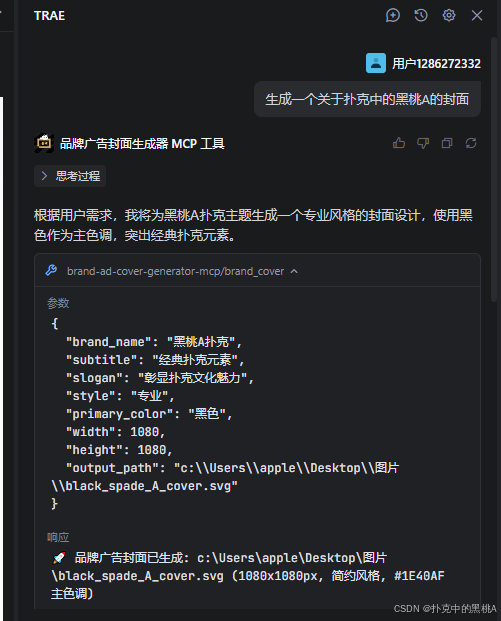The height and width of the screenshot is (621, 501).
Task: Click the TRAE panel title
Action: (50, 15)
